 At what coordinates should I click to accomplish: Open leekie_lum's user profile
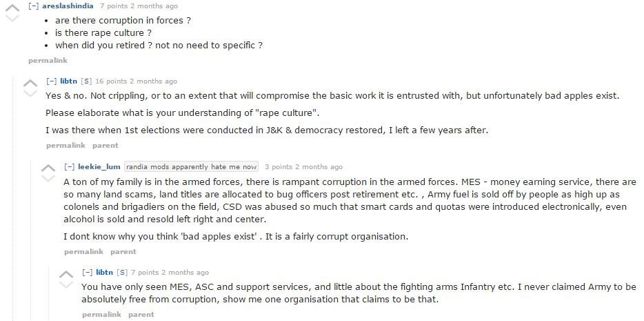click(x=99, y=167)
